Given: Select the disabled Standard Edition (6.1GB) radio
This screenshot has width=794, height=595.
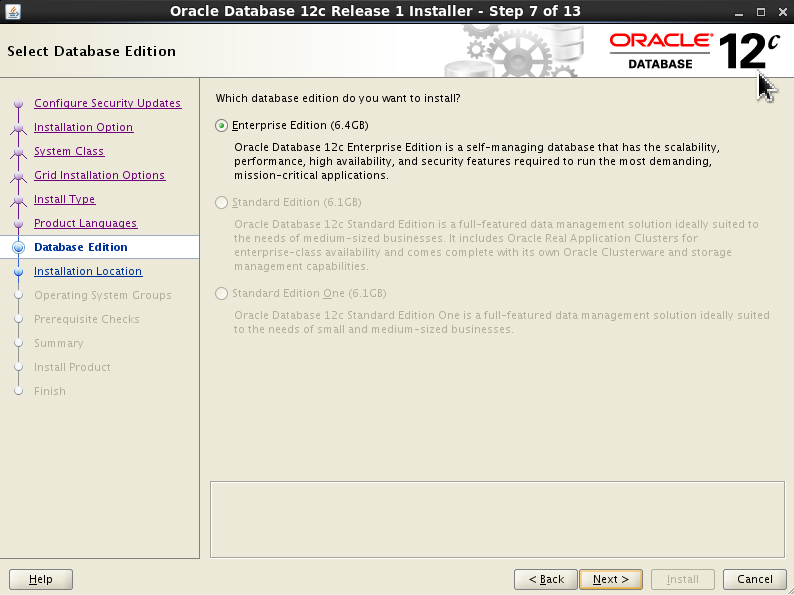Looking at the screenshot, I should 221,203.
